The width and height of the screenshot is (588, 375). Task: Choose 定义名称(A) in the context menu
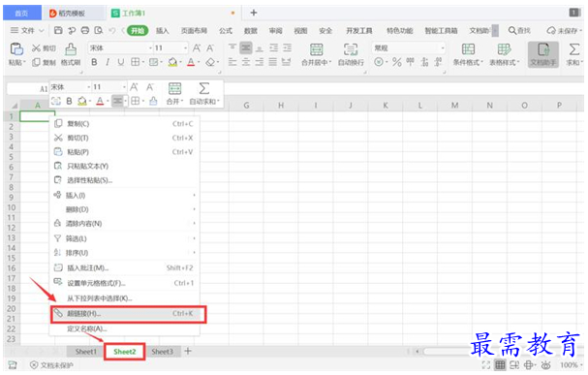[x=124, y=328]
